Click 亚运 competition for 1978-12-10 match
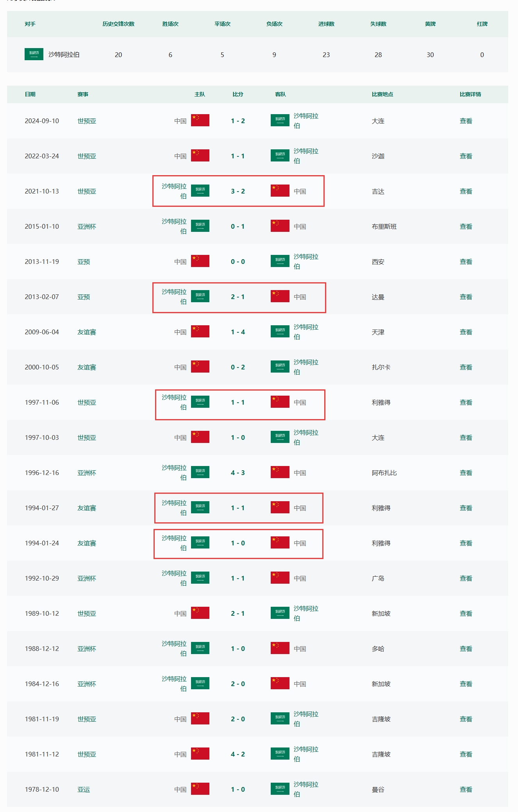Screen dimensions: 518x812 [84, 789]
